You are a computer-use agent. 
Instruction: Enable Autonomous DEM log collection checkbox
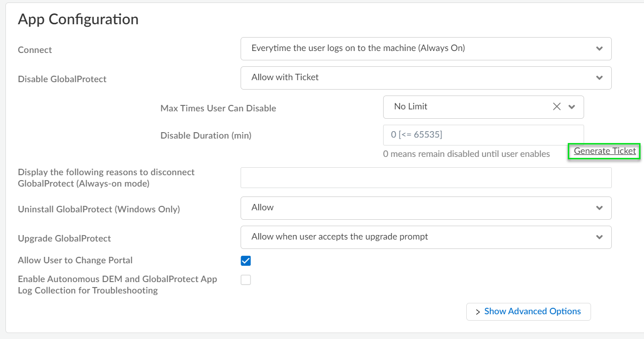(x=246, y=280)
